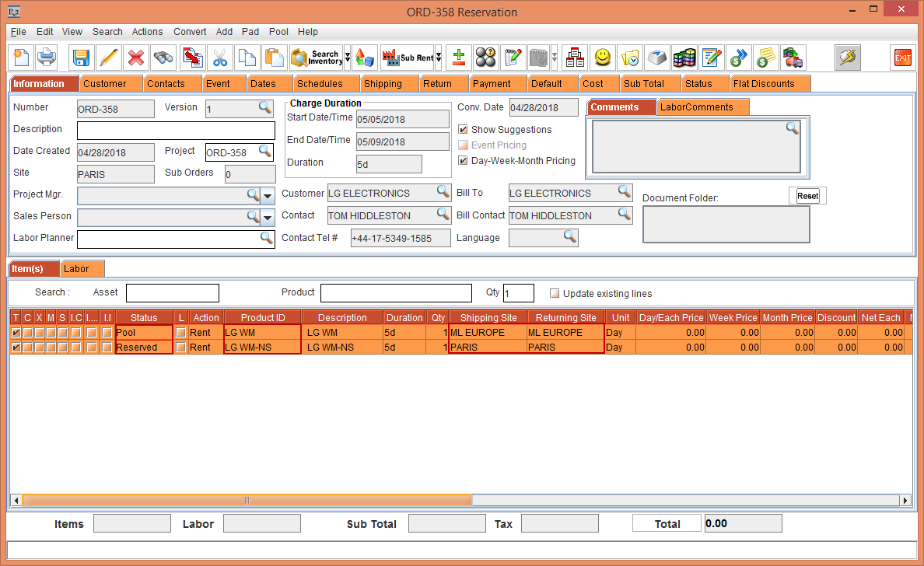Click the save floppy disk icon
The width and height of the screenshot is (924, 566).
pyautogui.click(x=82, y=58)
